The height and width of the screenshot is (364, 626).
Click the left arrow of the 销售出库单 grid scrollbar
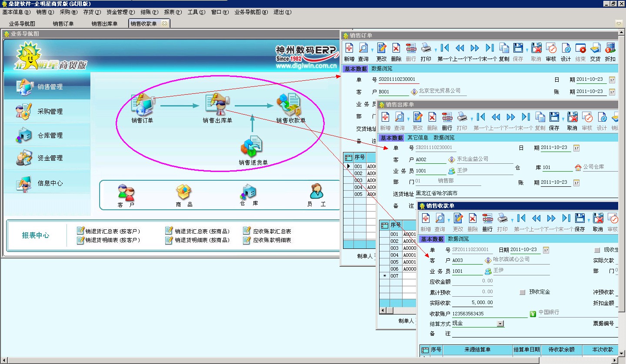click(383, 311)
